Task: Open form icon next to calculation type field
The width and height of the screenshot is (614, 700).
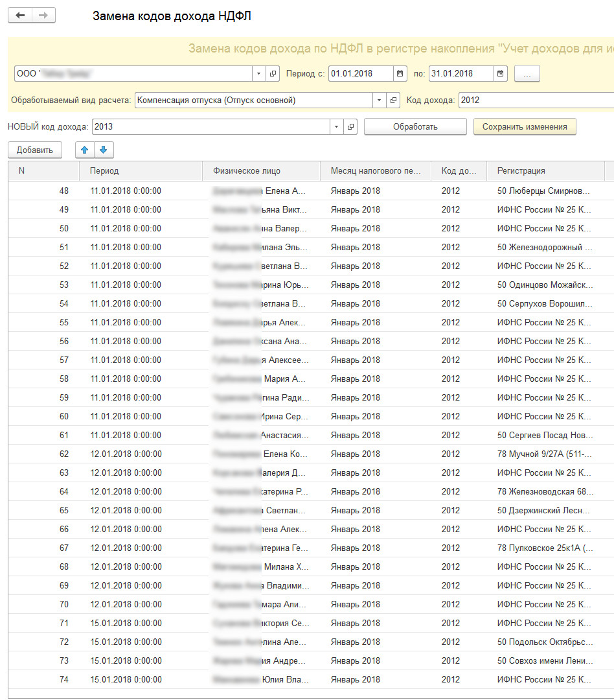Action: click(393, 100)
